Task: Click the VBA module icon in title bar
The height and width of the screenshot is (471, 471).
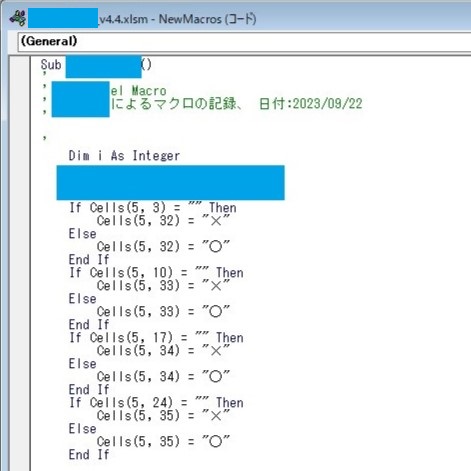Action: 18,18
